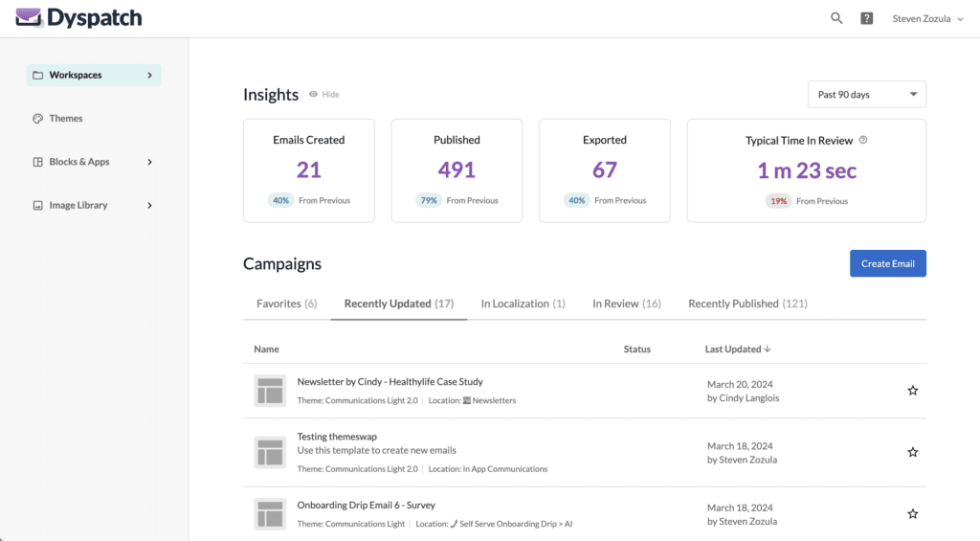The image size is (980, 541).
Task: Open the In Localization tab
Action: 523,304
